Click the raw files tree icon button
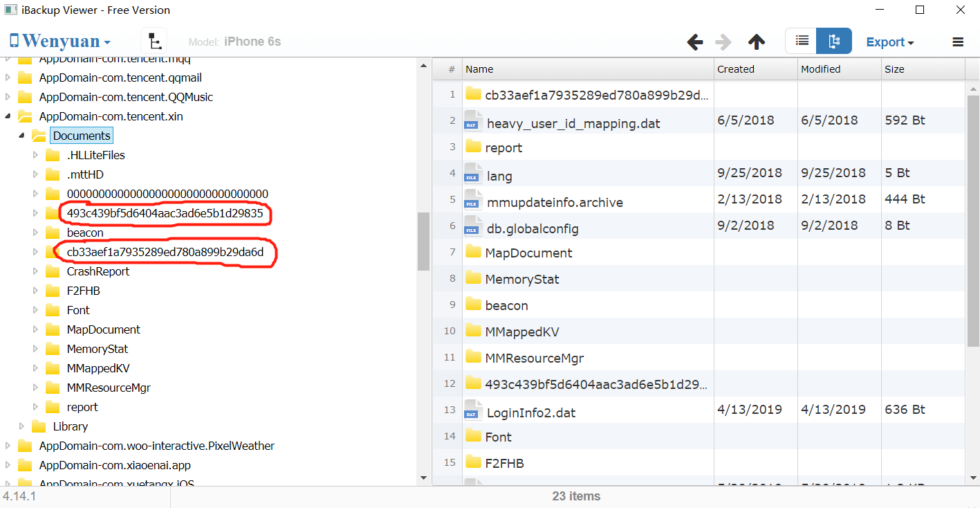 154,42
